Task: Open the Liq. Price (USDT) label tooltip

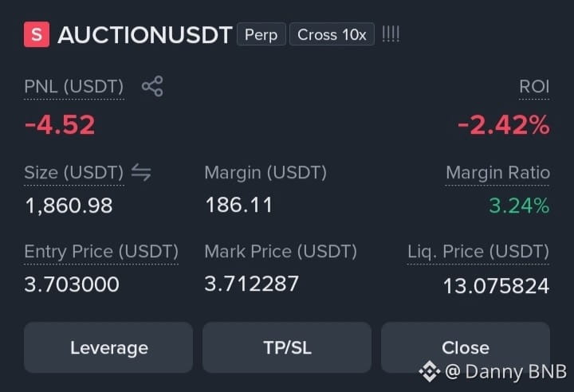Action: point(478,252)
